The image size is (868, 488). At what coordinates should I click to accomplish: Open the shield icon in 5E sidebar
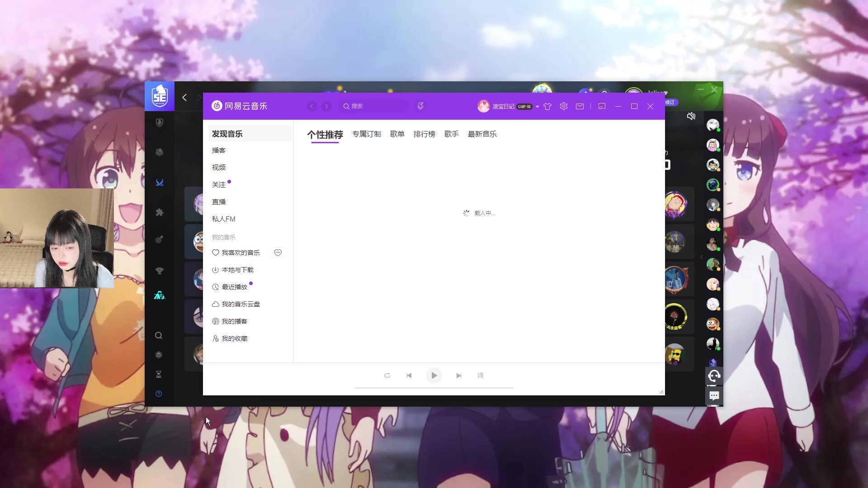point(160,122)
